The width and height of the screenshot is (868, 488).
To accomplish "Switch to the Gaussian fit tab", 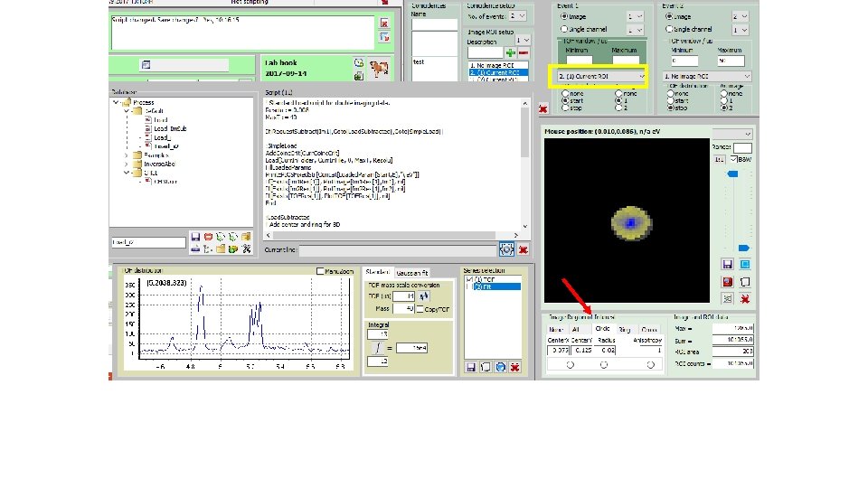I will 412,271.
